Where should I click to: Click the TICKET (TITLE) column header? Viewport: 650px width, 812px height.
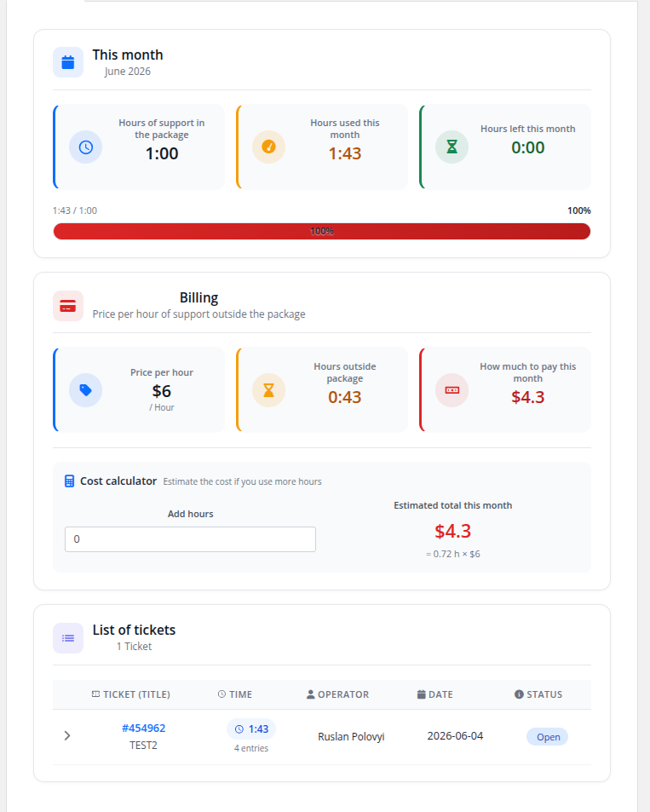[x=130, y=694]
